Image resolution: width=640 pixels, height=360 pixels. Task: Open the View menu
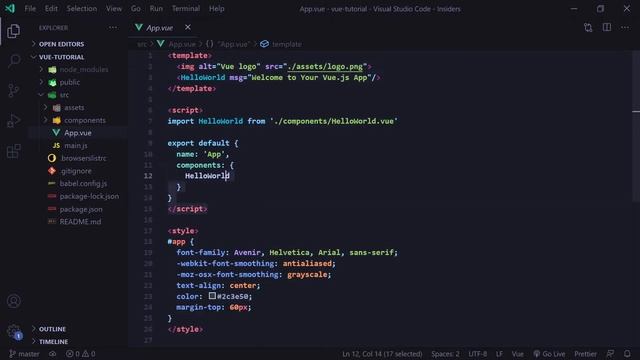coord(113,8)
